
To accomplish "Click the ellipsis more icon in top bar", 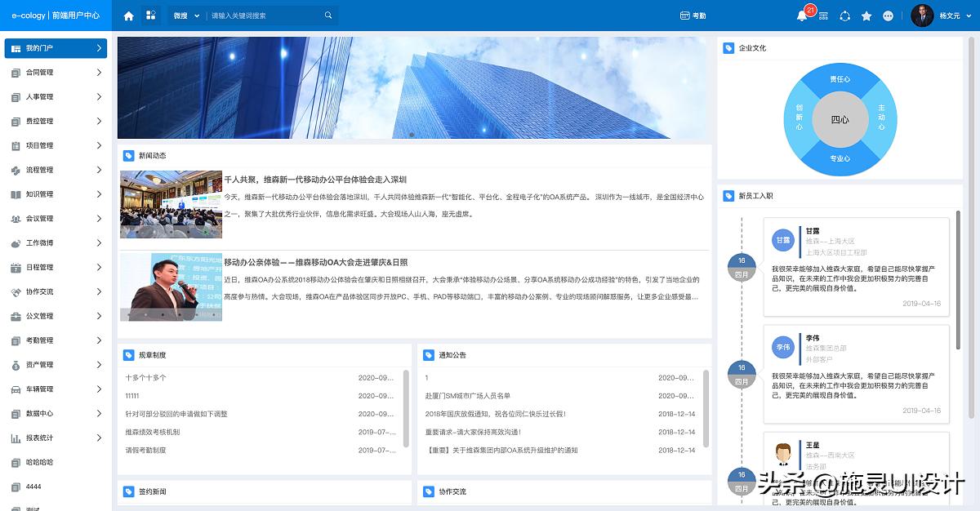I will (x=888, y=16).
